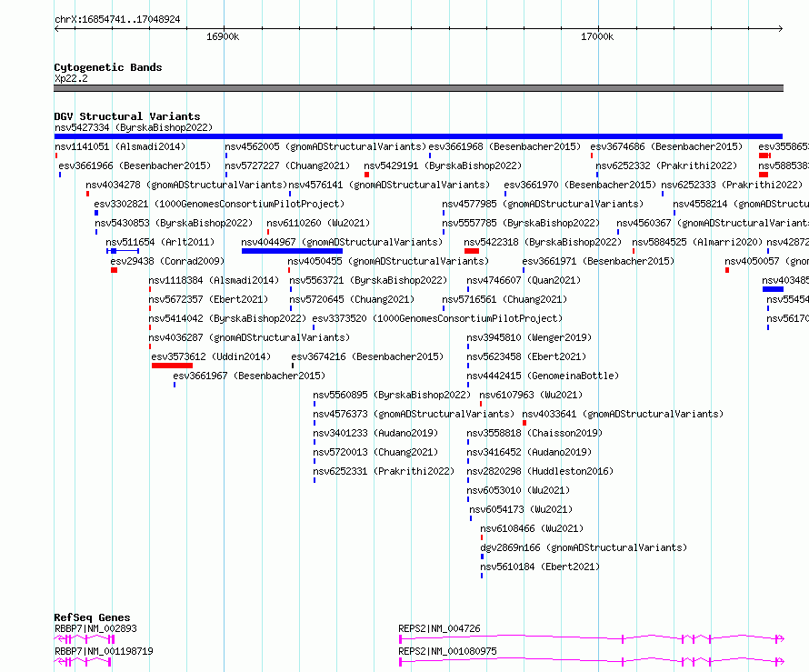The height and width of the screenshot is (672, 809).
Task: Click the nsv5427334 (ByrskaBishop2022) variant label
Action: 134,127
